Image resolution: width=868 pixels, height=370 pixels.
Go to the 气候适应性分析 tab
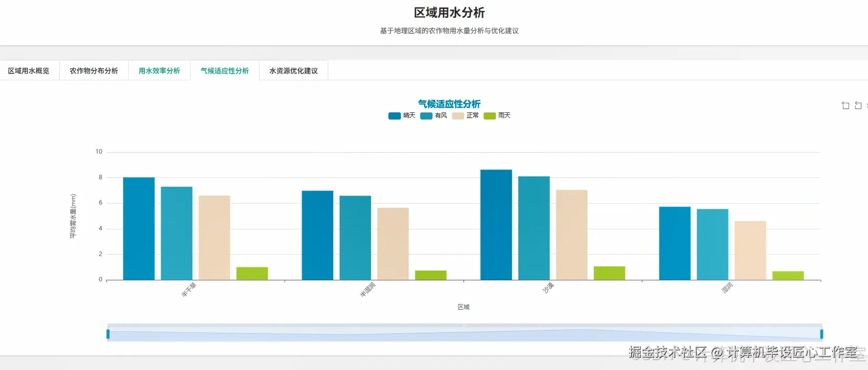click(225, 71)
